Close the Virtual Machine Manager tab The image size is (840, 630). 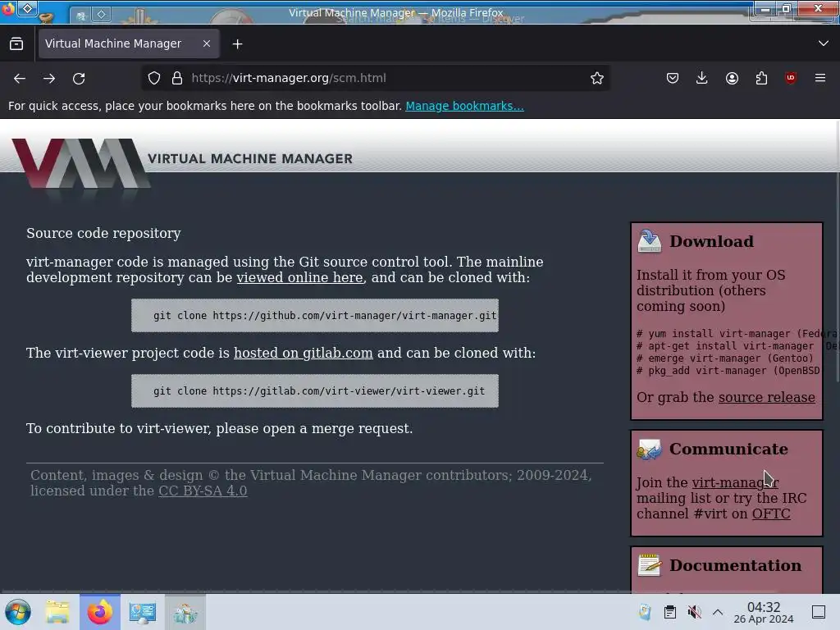click(x=207, y=44)
